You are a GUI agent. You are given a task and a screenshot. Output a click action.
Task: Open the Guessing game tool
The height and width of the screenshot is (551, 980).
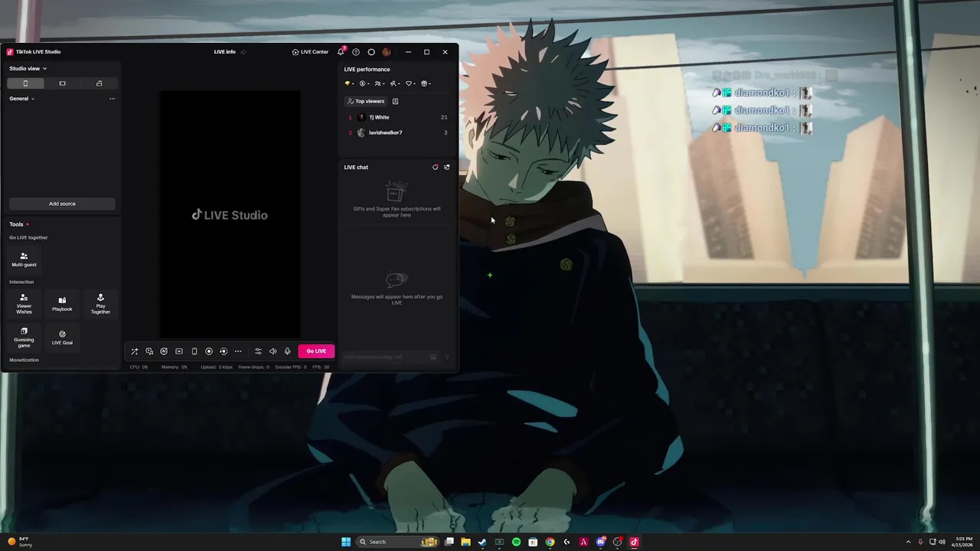(x=24, y=337)
